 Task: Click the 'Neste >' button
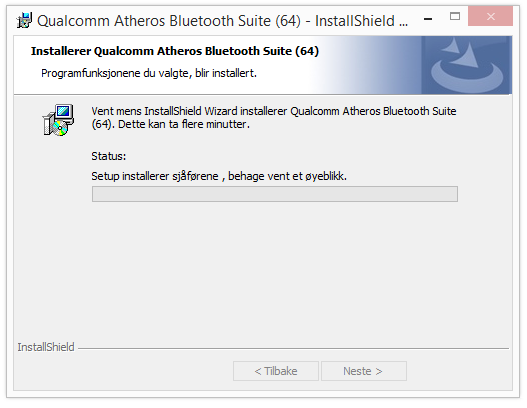coord(364,371)
